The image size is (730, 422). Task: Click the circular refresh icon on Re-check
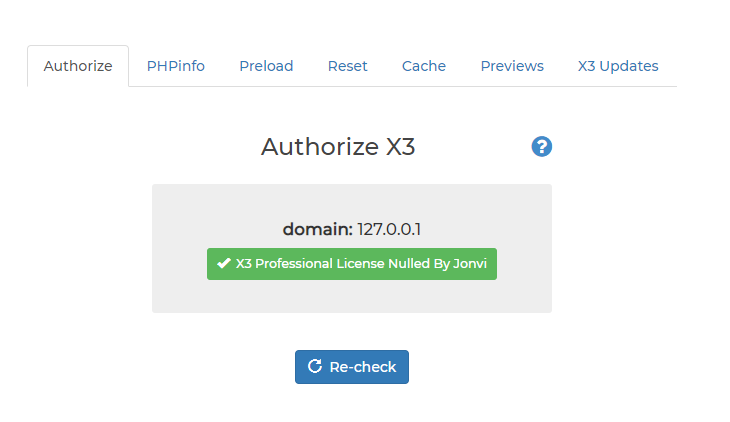(314, 367)
